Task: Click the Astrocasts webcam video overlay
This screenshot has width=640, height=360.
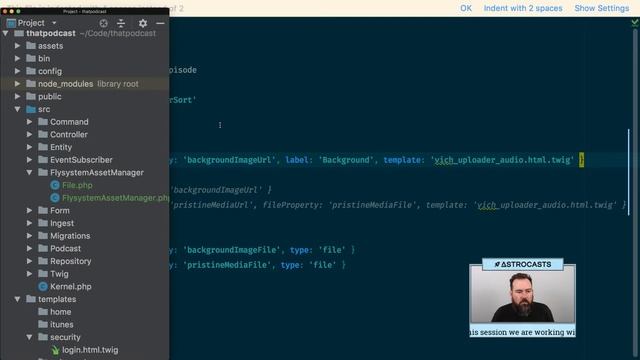Action: click(522, 298)
